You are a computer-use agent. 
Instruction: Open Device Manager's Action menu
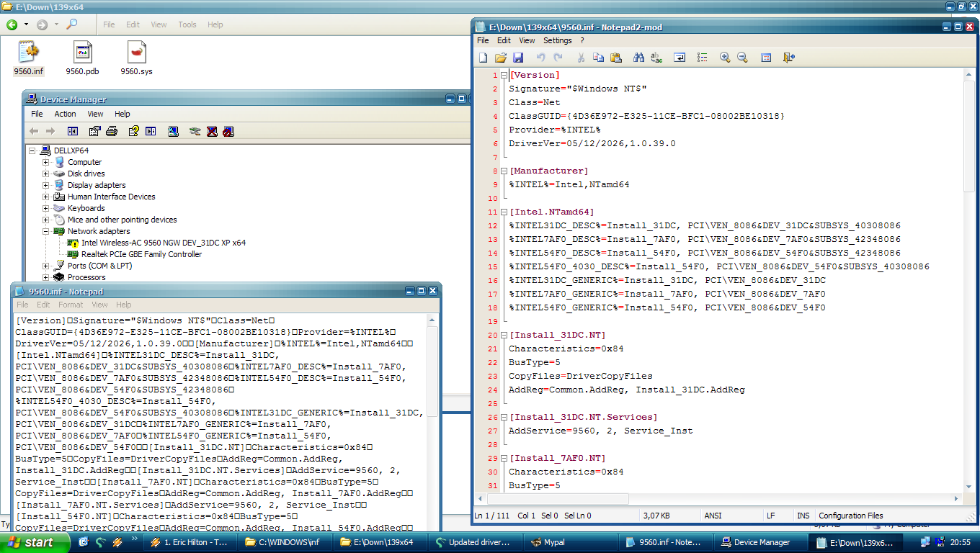[65, 114]
